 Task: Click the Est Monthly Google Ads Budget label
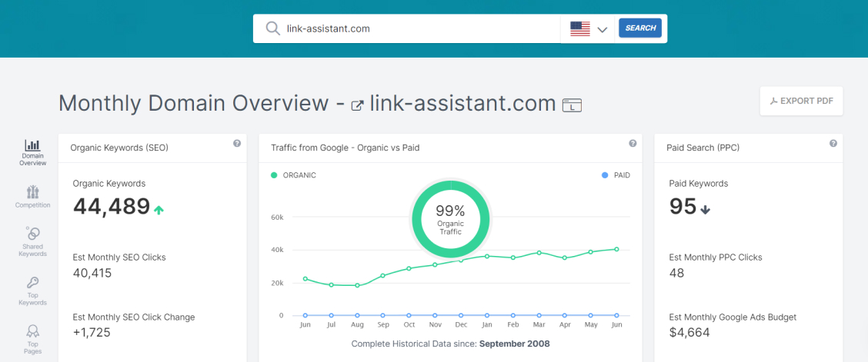733,317
